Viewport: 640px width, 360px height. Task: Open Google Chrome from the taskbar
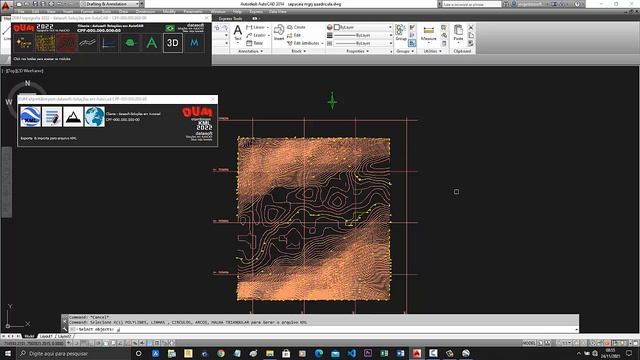pyautogui.click(x=221, y=353)
